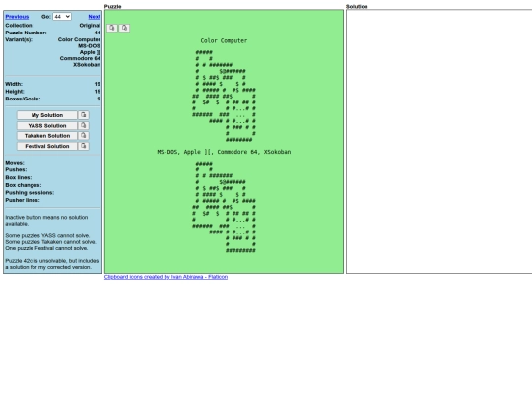Copy the Takaken Solution clipboard icon
The height and width of the screenshot is (399, 532).
tap(84, 136)
